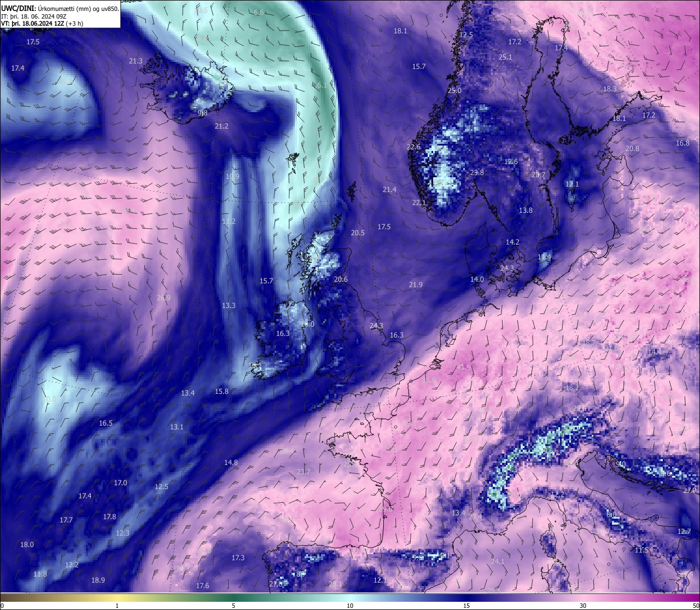Click the value 12.3 in the southwest Atlantic
The image size is (700, 610).
click(x=122, y=533)
